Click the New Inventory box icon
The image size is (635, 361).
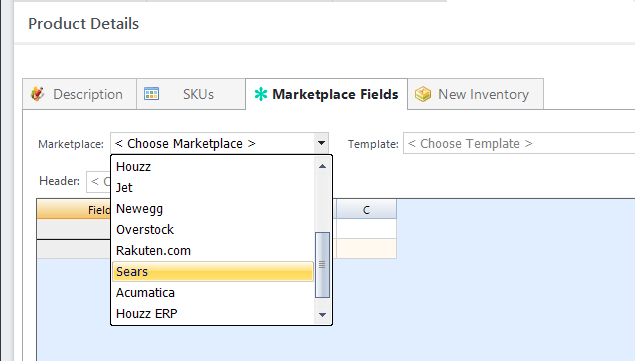coord(423,94)
